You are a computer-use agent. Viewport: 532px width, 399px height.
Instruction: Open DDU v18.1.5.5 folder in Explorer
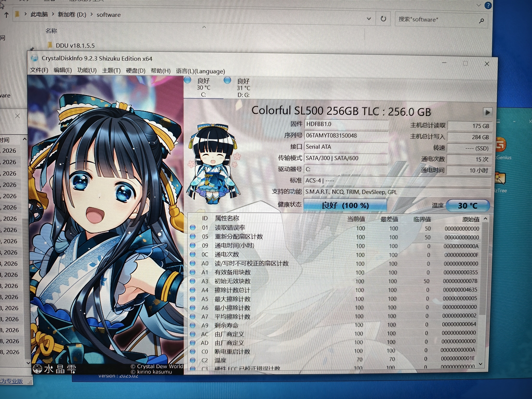coord(75,45)
